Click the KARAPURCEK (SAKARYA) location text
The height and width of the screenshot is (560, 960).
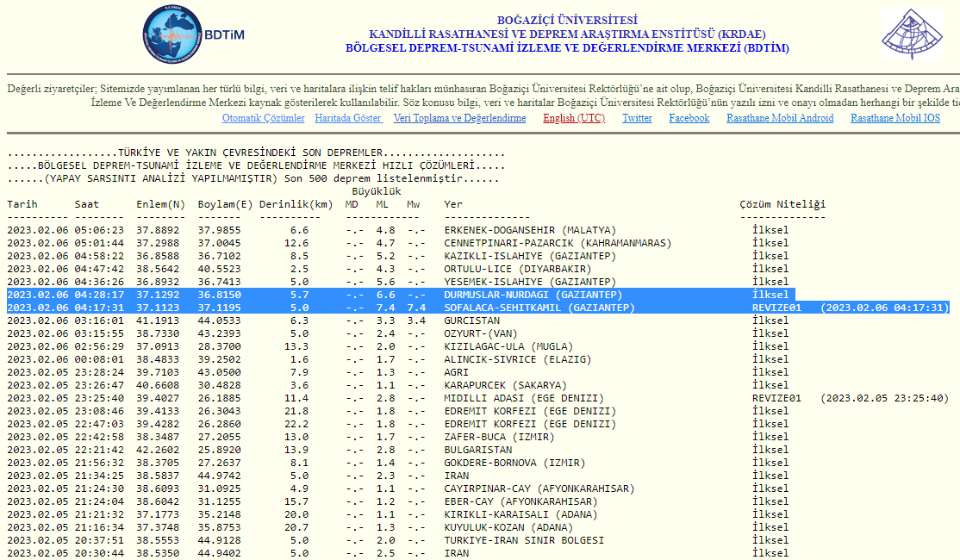pyautogui.click(x=506, y=385)
